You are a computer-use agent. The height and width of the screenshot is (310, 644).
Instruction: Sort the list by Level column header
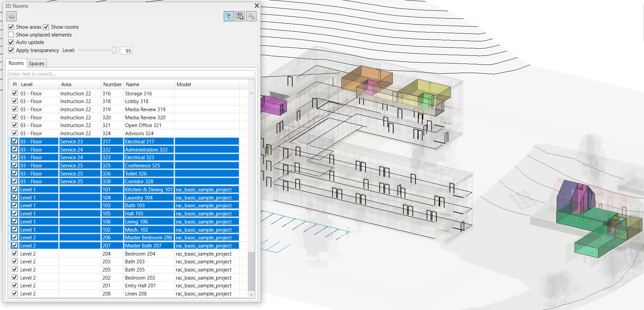point(27,85)
